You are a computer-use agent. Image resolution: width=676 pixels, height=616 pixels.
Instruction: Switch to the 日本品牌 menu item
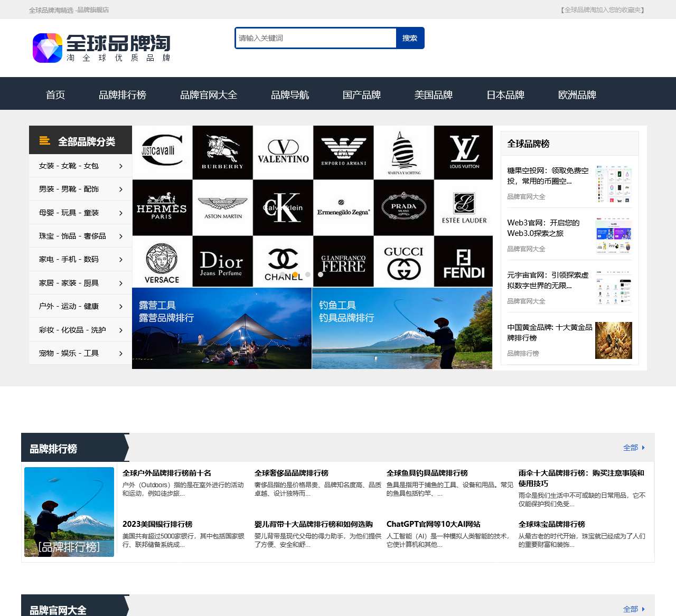click(505, 95)
